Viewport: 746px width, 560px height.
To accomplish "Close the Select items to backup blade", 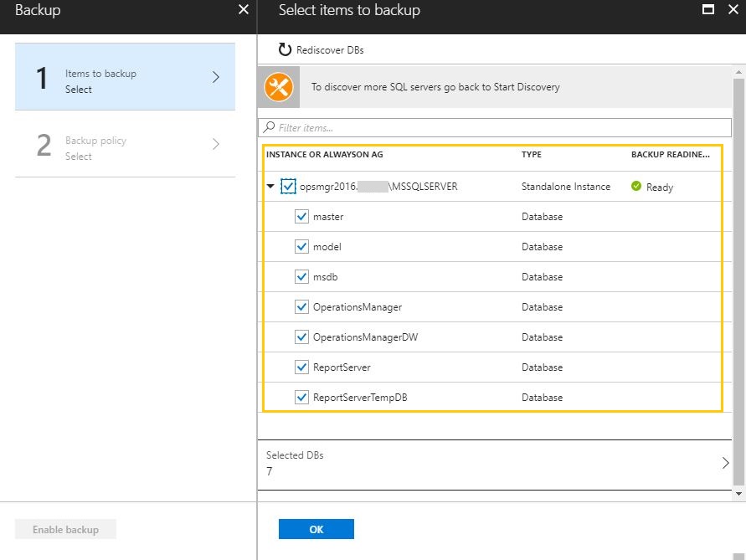I will click(733, 9).
